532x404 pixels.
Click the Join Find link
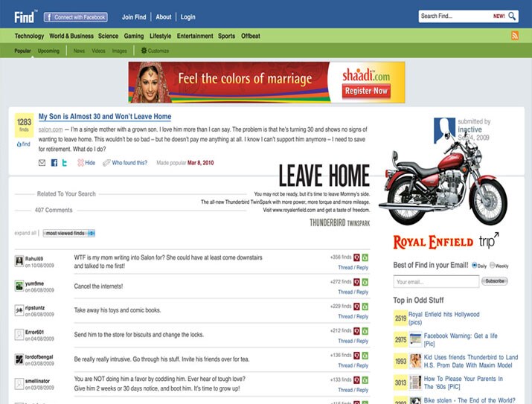134,17
